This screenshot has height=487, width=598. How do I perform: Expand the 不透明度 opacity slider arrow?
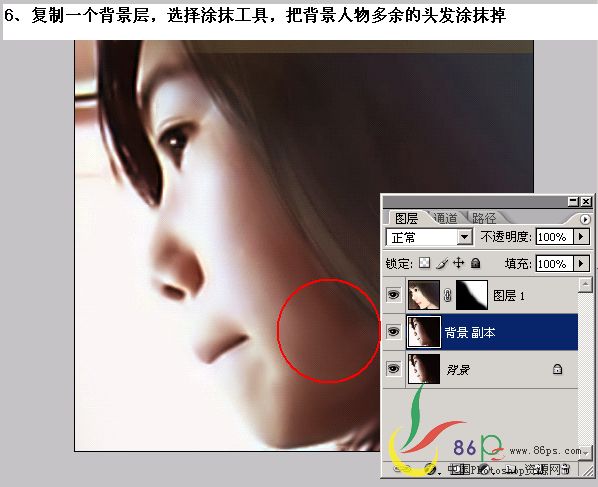[x=581, y=237]
